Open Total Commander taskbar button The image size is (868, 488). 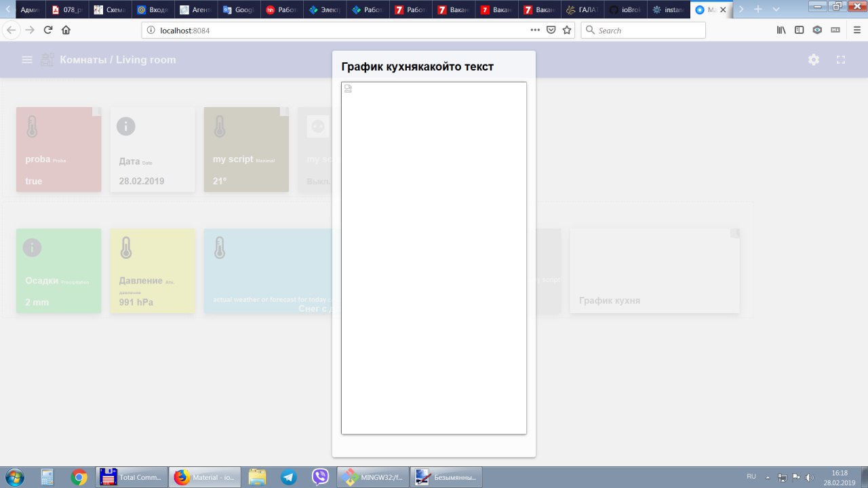point(132,477)
